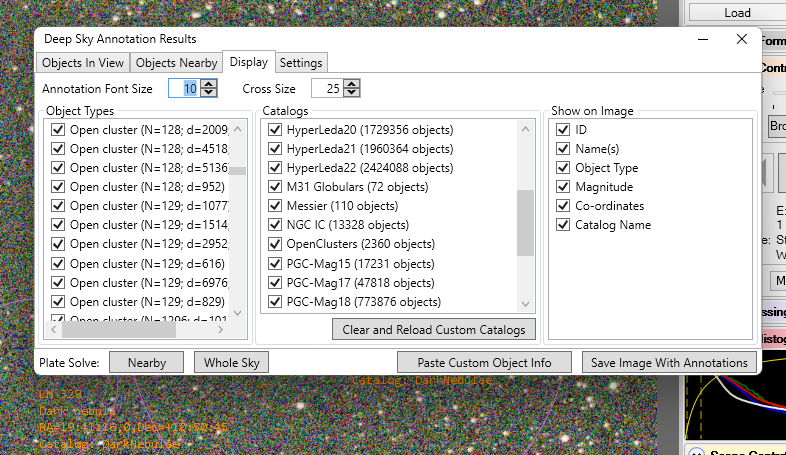This screenshot has width=786, height=455.
Task: Toggle Open cluster N=129 d=6976 checkbox
Action: tap(58, 283)
